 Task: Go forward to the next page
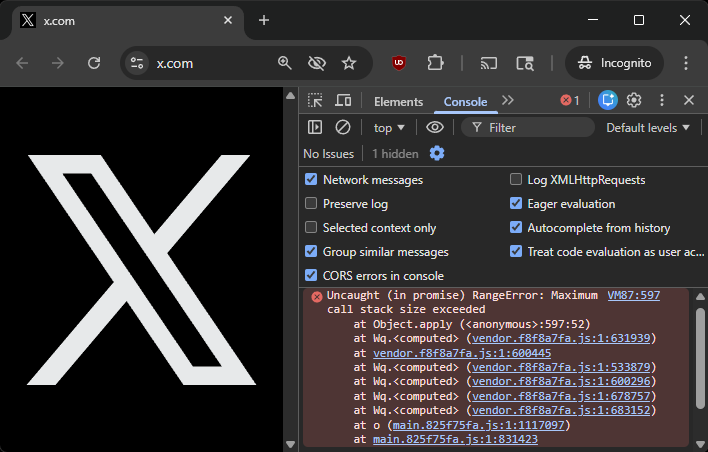[58, 63]
